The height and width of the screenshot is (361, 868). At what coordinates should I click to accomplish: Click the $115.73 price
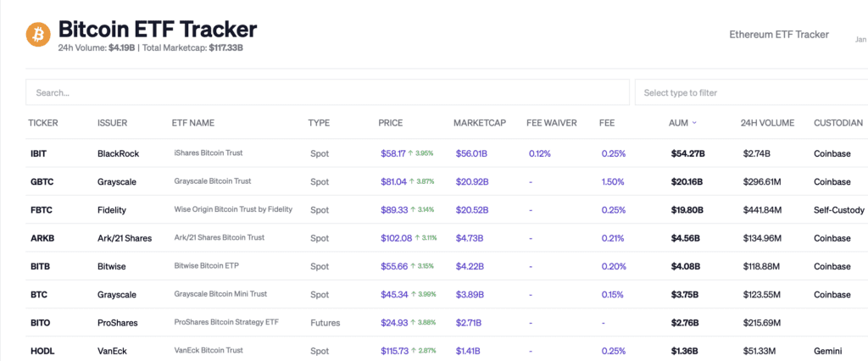coord(396,351)
